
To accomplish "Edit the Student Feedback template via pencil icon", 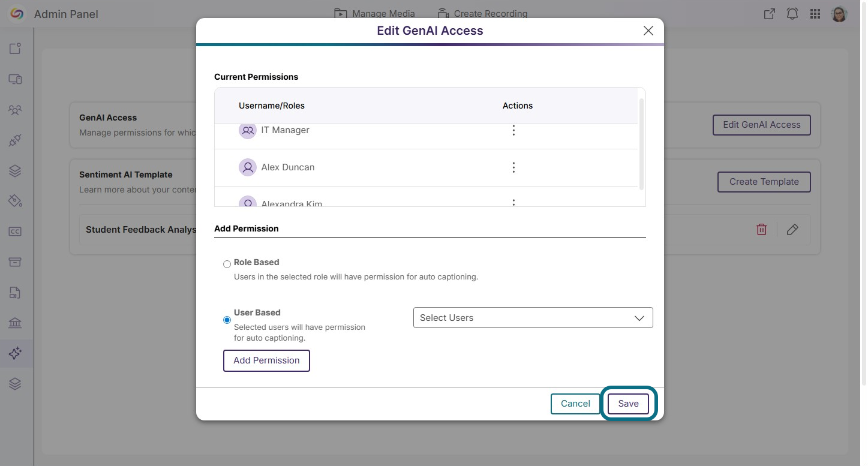I will click(x=792, y=229).
